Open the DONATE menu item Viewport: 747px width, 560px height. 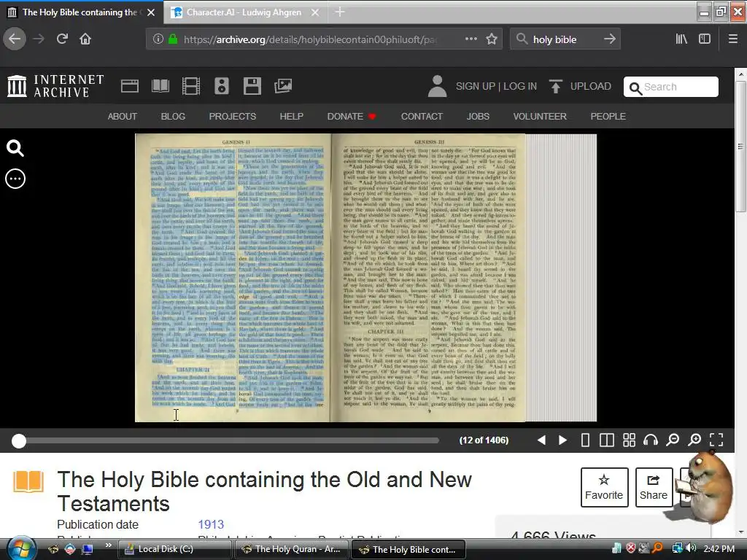pos(352,116)
